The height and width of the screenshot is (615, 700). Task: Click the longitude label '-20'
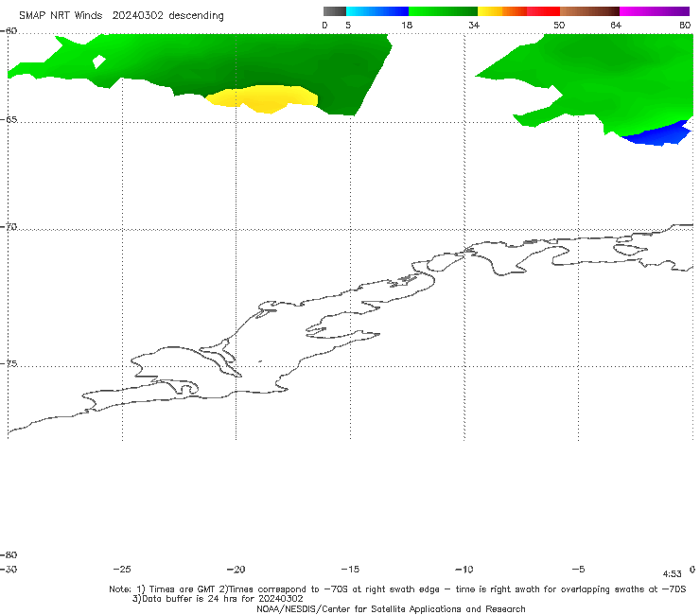pos(236,569)
